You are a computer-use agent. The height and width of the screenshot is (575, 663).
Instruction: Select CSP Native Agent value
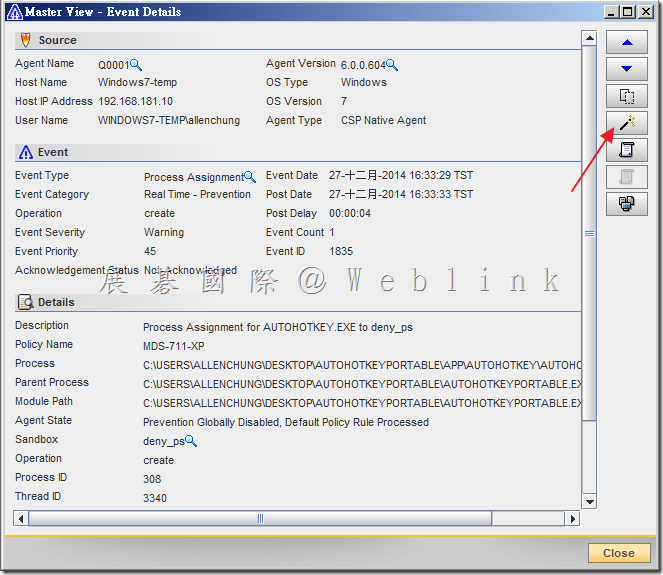coord(384,120)
